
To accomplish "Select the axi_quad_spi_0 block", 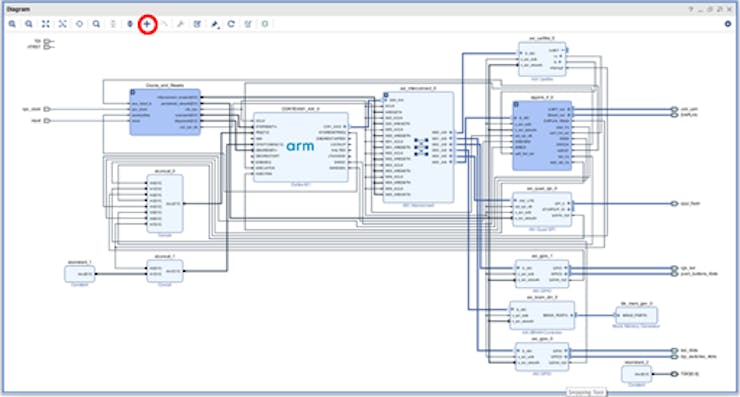I will [x=542, y=209].
